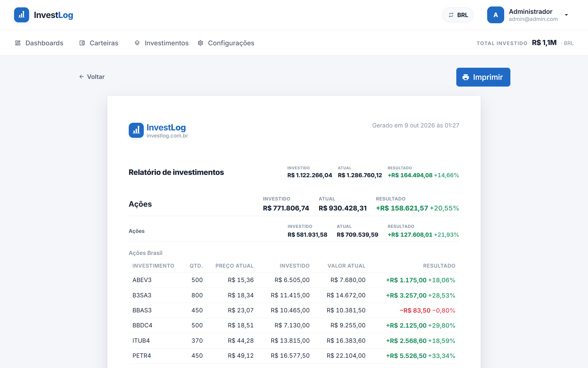Click the Investimentos layers icon
The width and height of the screenshot is (588, 368).
tap(137, 43)
